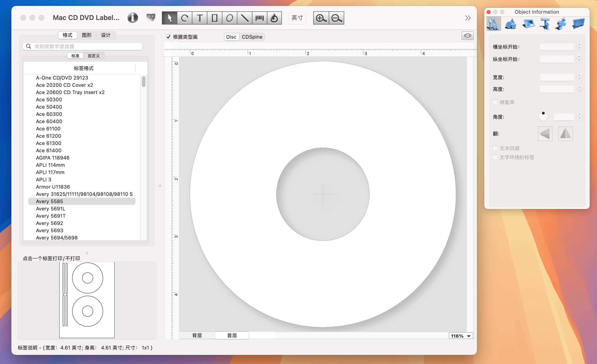
Task: Open the app info panel via the i icon
Action: pos(133,17)
